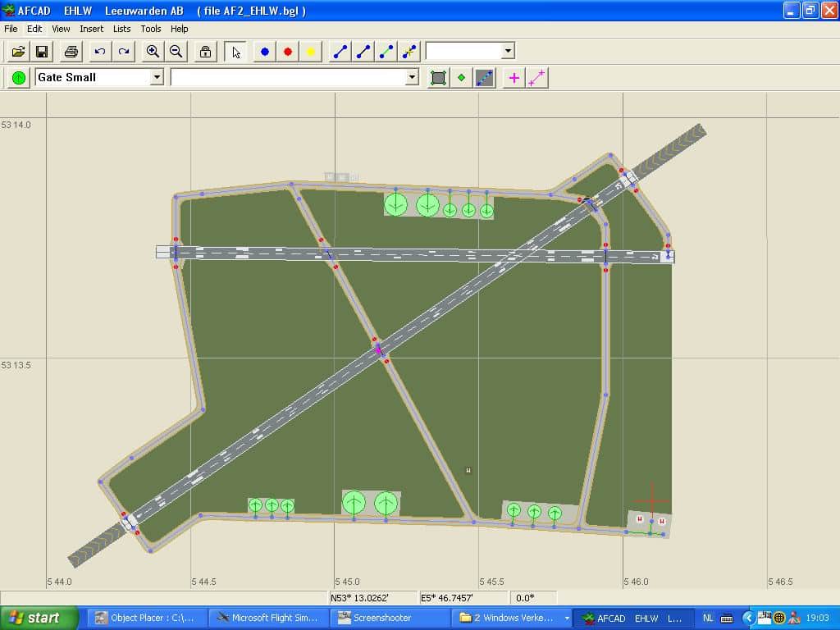
Task: Toggle the taxiway link display button
Action: coord(485,78)
